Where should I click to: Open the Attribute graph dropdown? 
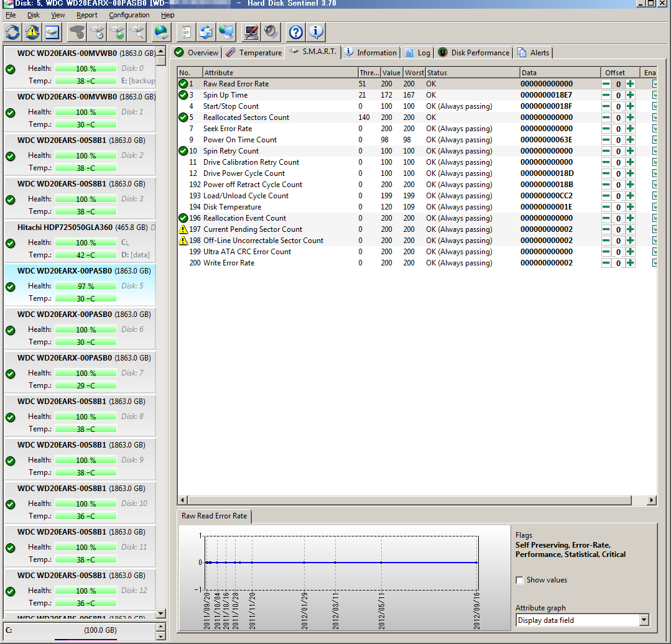[644, 620]
